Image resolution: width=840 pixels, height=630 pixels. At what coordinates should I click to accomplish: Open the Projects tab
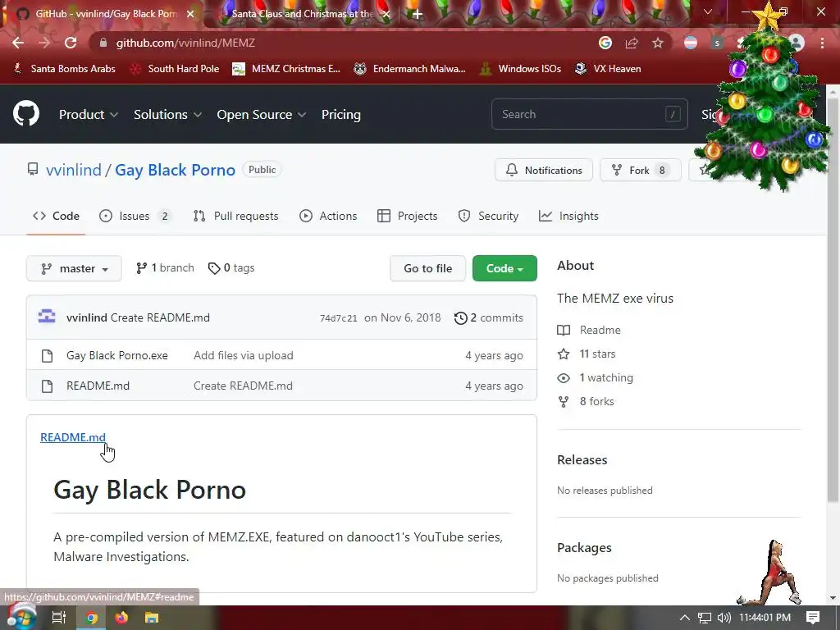point(407,216)
